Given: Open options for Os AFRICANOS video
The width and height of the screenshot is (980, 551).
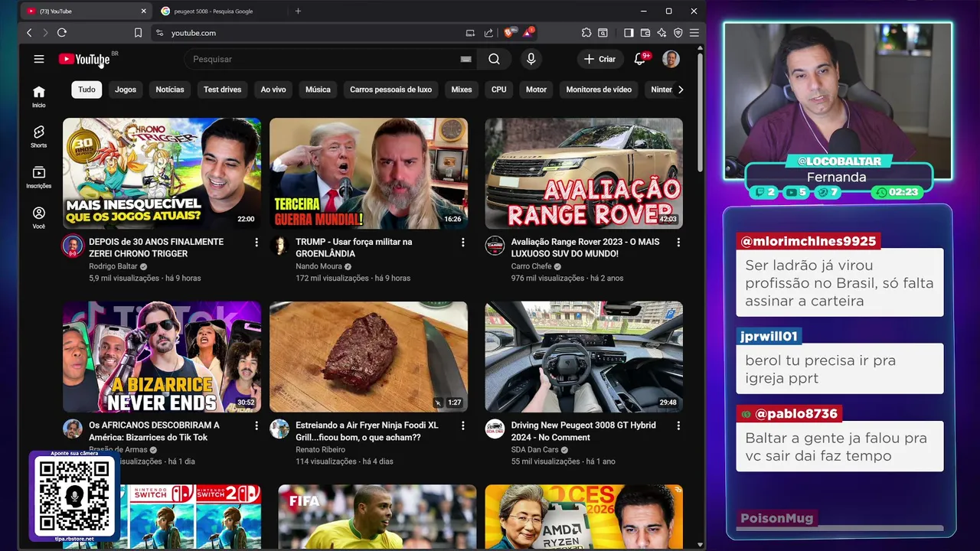Looking at the screenshot, I should [x=256, y=425].
